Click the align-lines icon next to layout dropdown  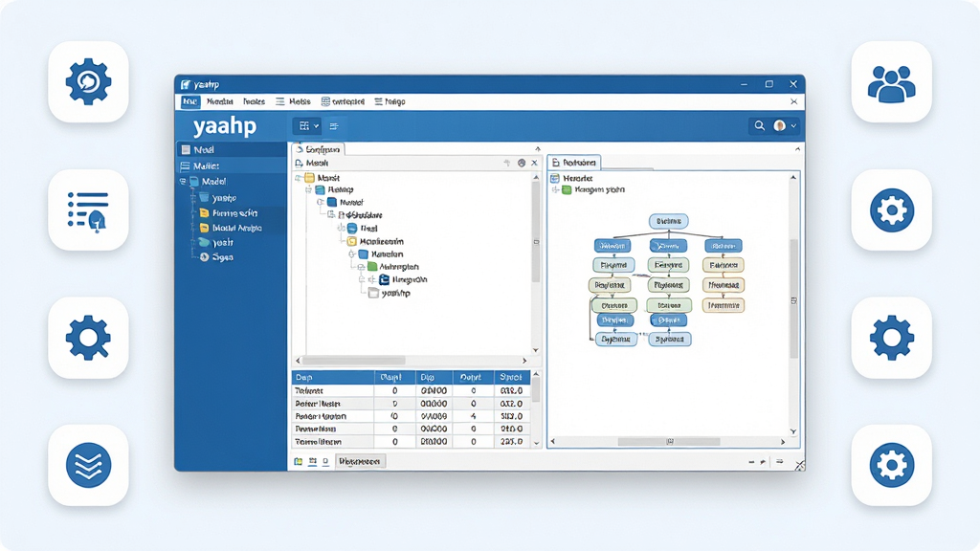[334, 126]
